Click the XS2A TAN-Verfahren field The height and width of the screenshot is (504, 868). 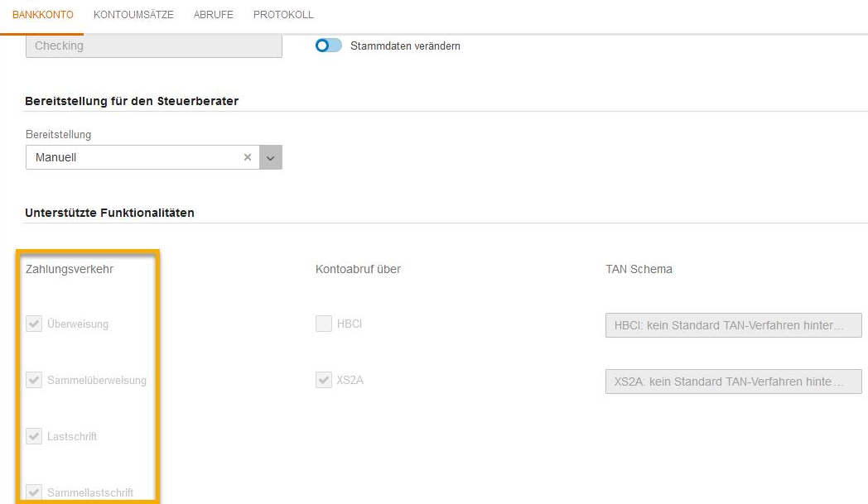click(x=734, y=382)
